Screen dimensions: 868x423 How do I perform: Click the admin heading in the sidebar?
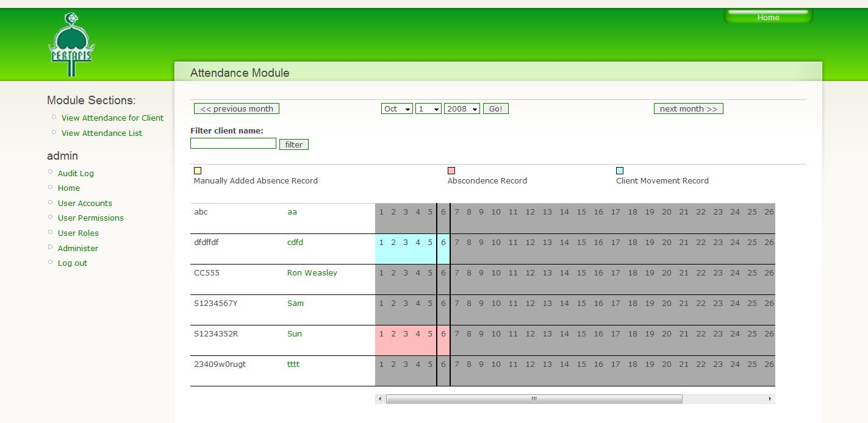click(62, 155)
